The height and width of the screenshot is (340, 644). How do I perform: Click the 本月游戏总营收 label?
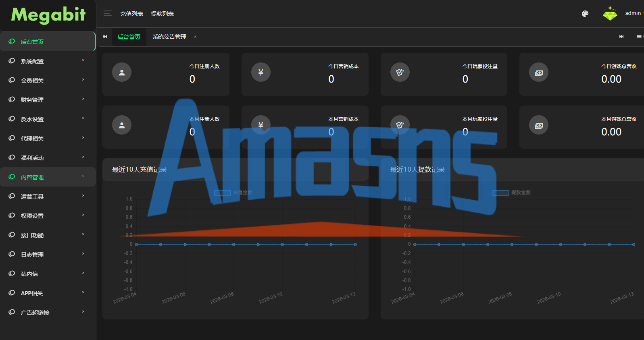coord(619,119)
